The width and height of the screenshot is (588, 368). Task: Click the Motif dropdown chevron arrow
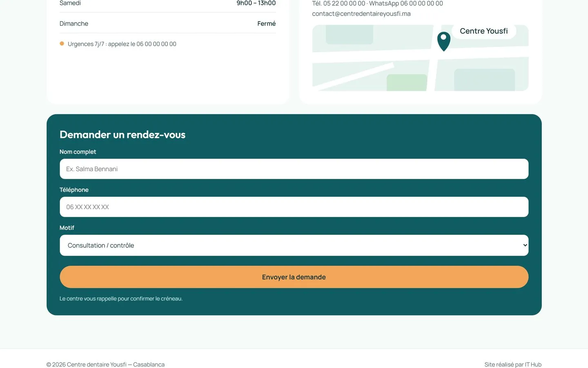(x=525, y=245)
